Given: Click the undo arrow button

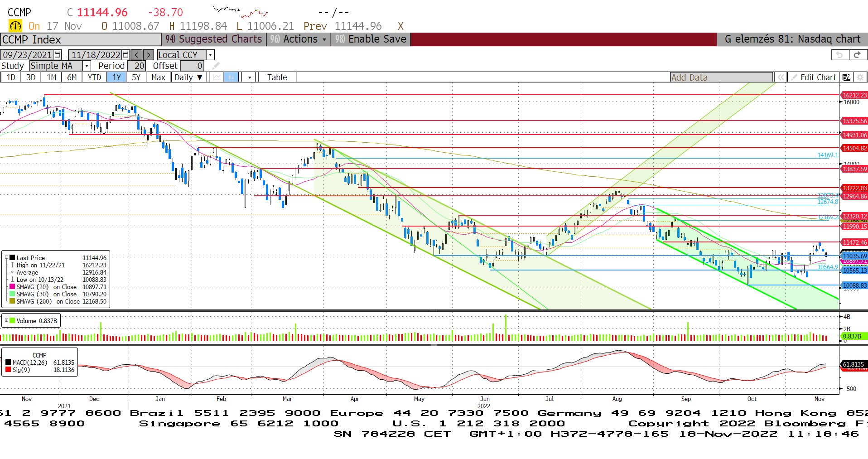Looking at the screenshot, I should [x=839, y=55].
